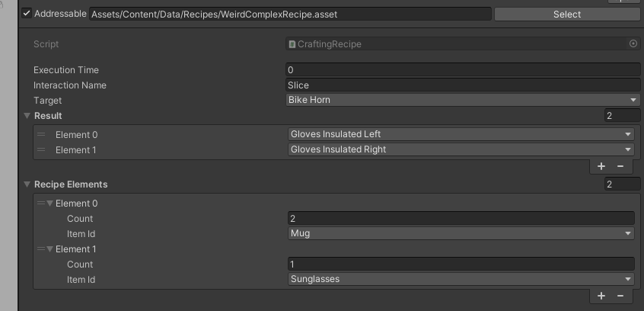Open the Target dropdown showing Bike Horn
Image resolution: width=644 pixels, height=311 pixels.
pyautogui.click(x=463, y=101)
